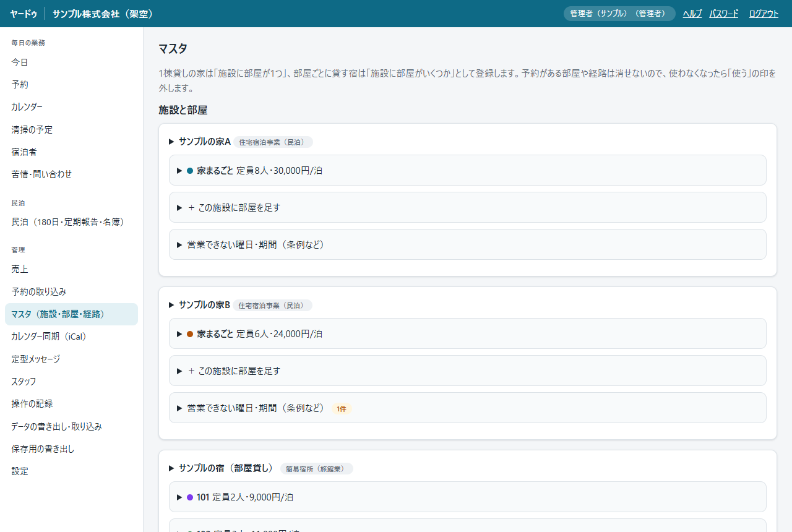Go to 苦情・問い合わせ in sidebar
The height and width of the screenshot is (532, 792).
click(x=71, y=174)
